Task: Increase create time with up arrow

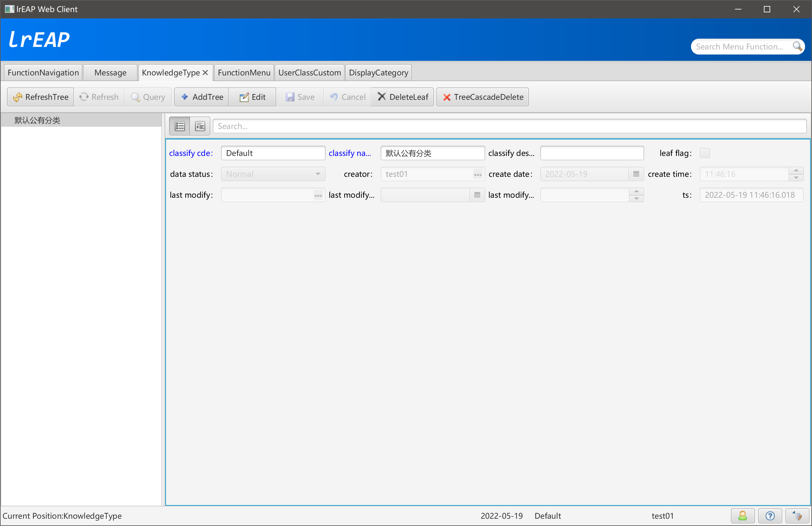Action: pos(796,171)
